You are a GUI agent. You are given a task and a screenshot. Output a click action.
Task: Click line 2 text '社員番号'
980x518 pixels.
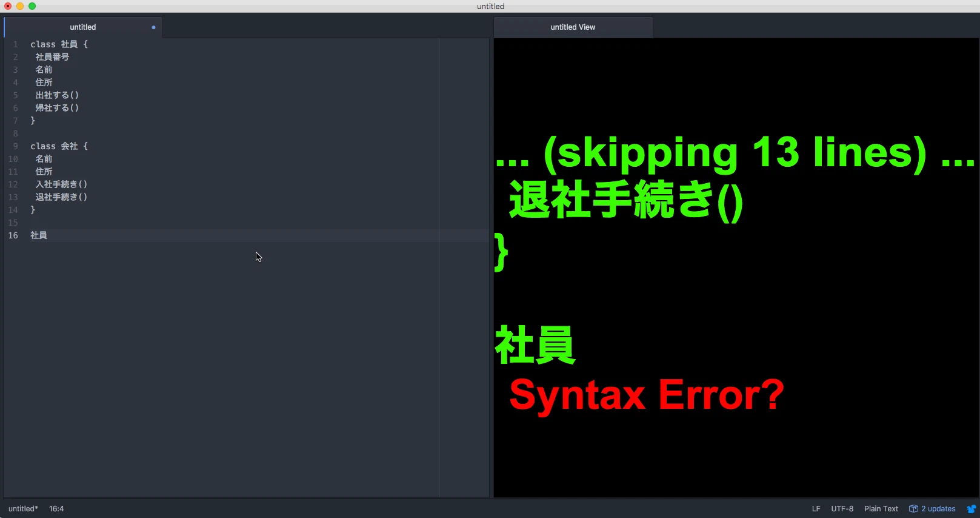coord(52,57)
